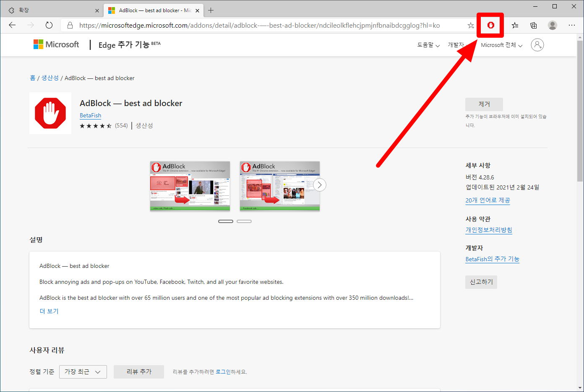This screenshot has height=392, width=584.
Task: Expand description with 더 보기
Action: (49, 311)
